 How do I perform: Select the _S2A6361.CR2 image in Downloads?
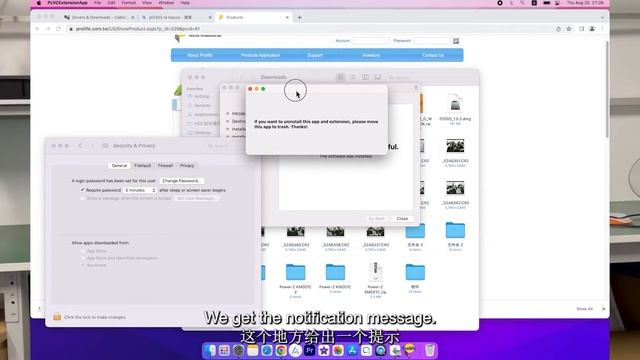pos(455,152)
